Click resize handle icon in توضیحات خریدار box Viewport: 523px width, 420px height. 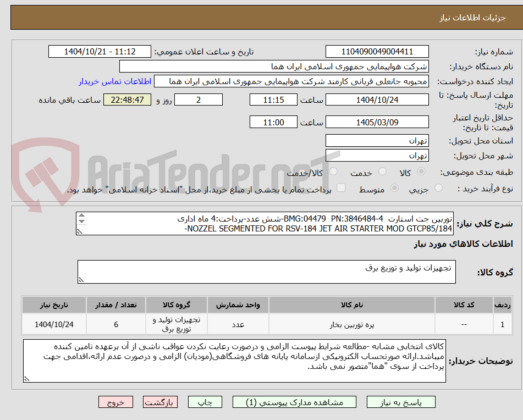click(x=25, y=378)
